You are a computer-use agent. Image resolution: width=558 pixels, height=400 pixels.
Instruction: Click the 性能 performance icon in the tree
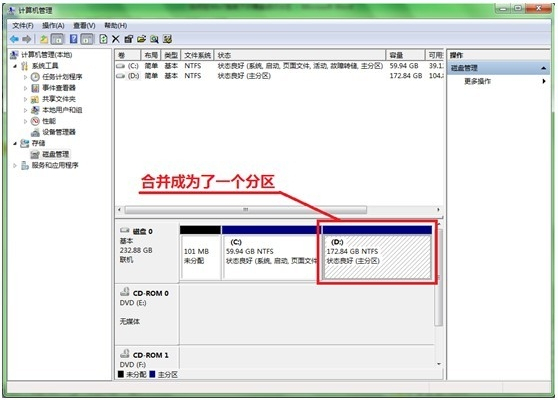(35, 121)
